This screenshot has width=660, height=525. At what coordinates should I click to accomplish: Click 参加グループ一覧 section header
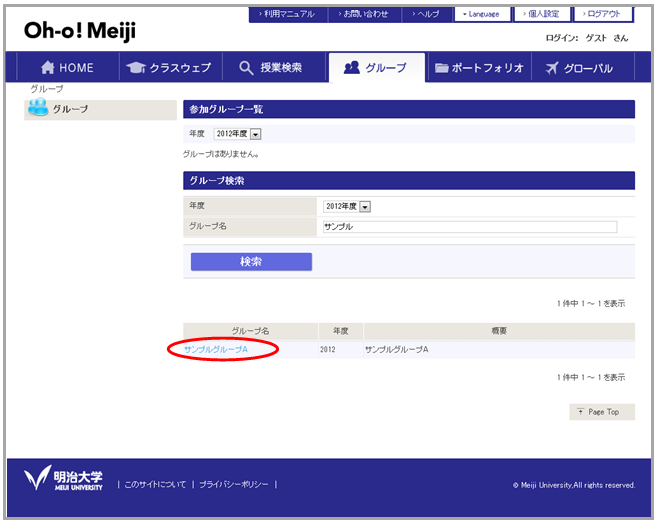(x=409, y=109)
